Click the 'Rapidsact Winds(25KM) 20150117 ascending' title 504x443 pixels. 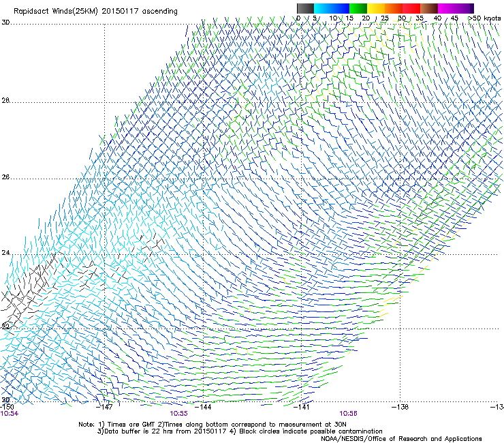pyautogui.click(x=95, y=12)
